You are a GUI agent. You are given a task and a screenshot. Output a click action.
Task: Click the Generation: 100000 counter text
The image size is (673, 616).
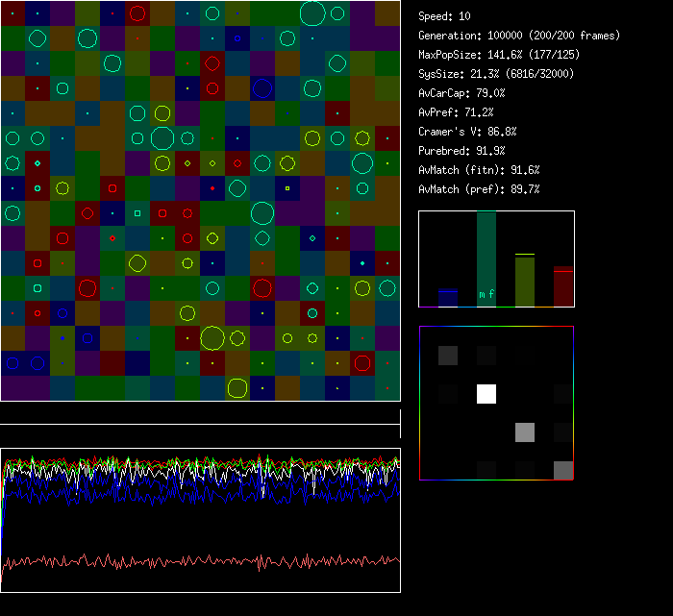pos(519,36)
